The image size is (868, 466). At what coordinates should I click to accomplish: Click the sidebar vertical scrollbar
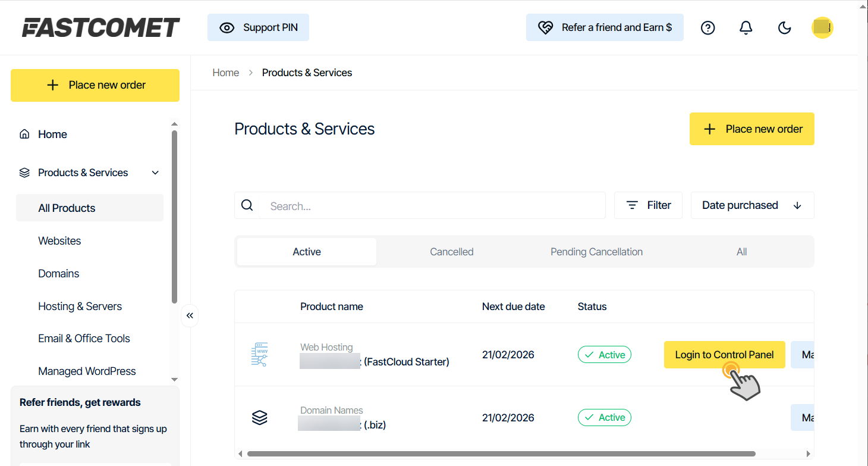(174, 217)
